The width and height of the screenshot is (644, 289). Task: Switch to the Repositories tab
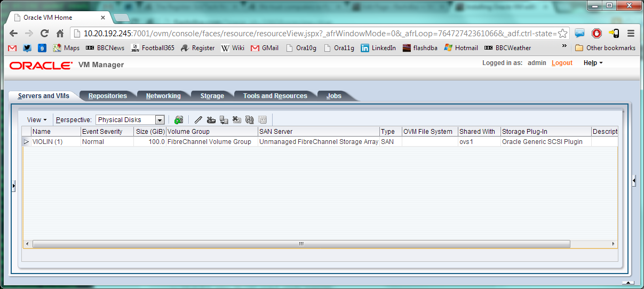coord(108,96)
